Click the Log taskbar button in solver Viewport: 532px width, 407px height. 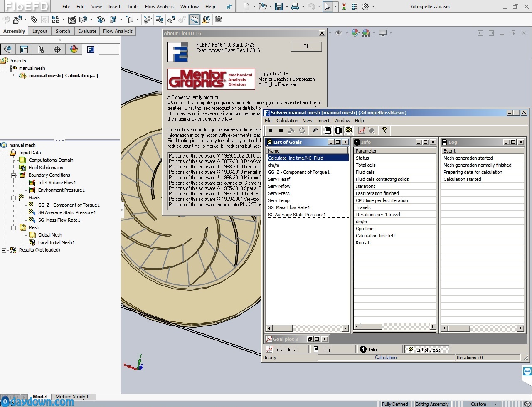[x=332, y=350]
